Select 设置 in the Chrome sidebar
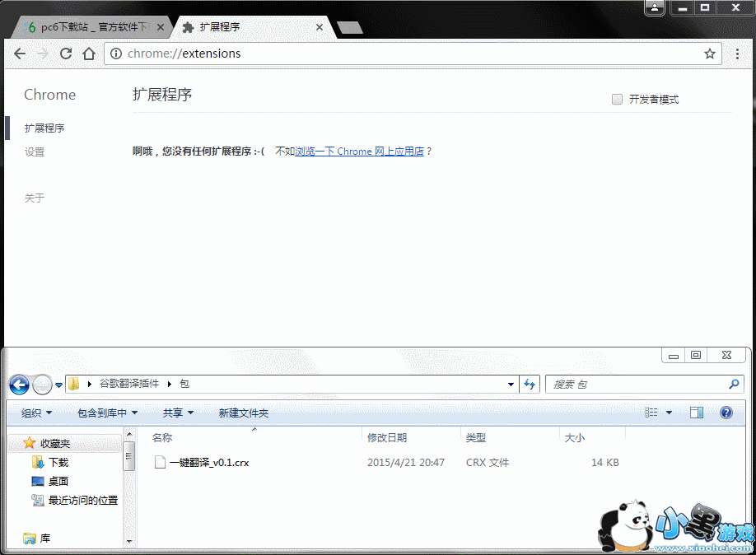This screenshot has width=756, height=555. pyautogui.click(x=35, y=152)
